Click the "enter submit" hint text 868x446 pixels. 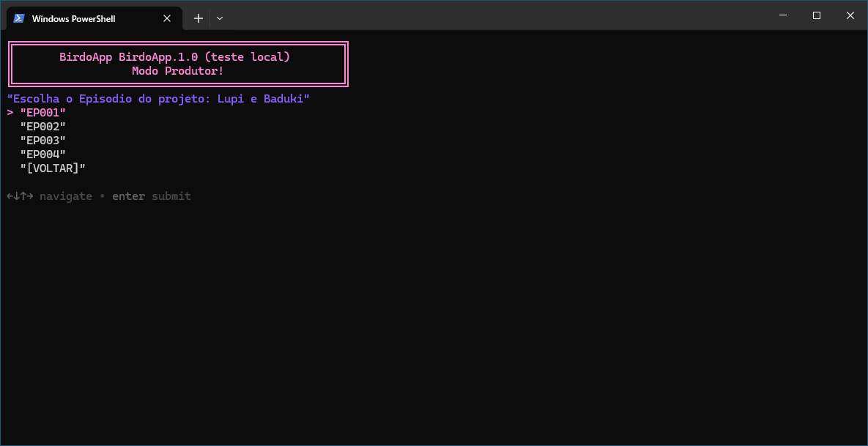click(151, 196)
